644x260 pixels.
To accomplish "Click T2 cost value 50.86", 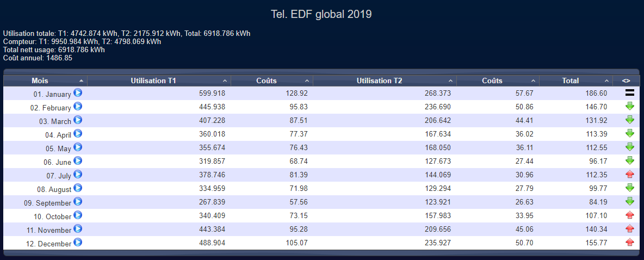I will (524, 107).
